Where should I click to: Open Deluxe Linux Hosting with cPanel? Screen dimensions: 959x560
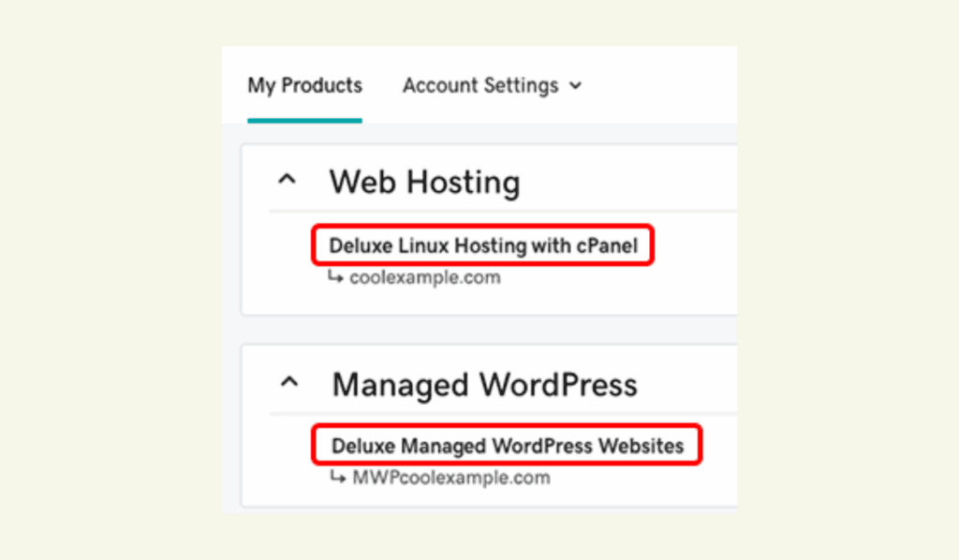(483, 245)
